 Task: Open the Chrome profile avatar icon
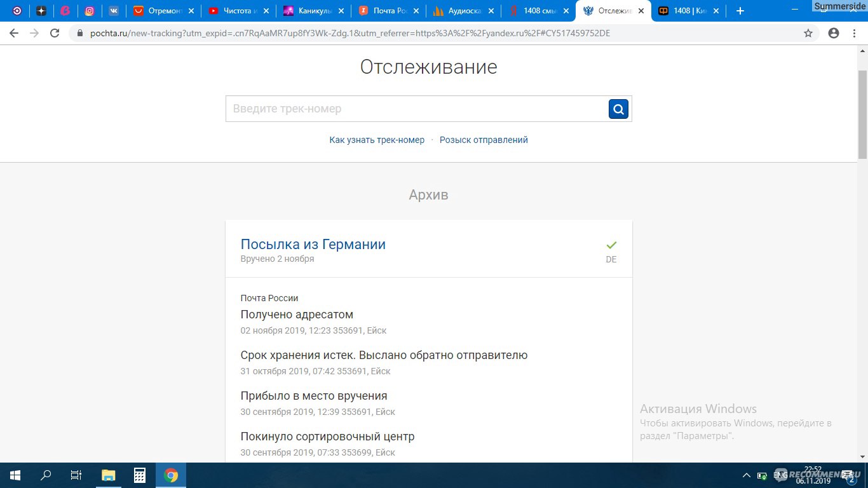[x=834, y=33]
